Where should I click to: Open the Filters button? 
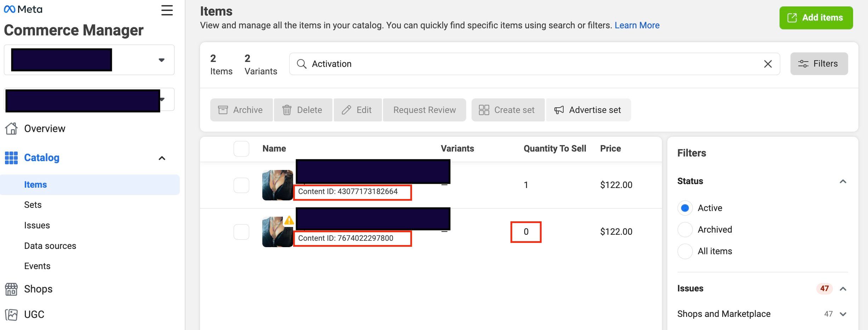click(x=819, y=64)
